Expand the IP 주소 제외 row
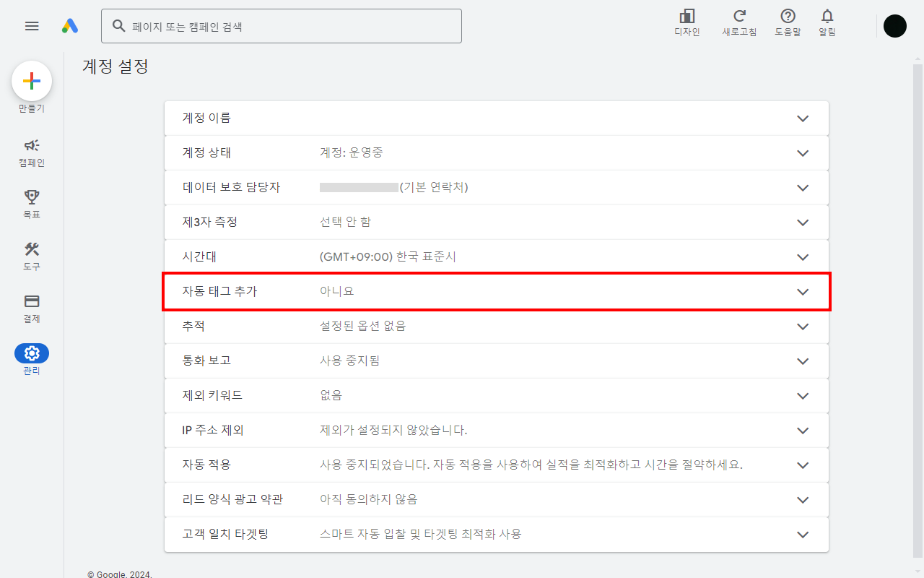The height and width of the screenshot is (578, 924). tap(803, 430)
